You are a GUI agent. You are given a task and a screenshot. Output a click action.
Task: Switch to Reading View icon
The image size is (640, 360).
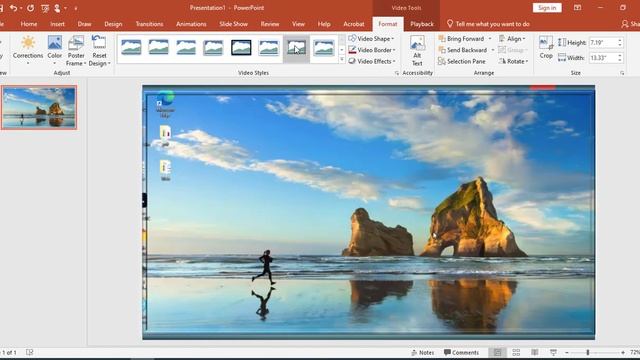pos(535,353)
